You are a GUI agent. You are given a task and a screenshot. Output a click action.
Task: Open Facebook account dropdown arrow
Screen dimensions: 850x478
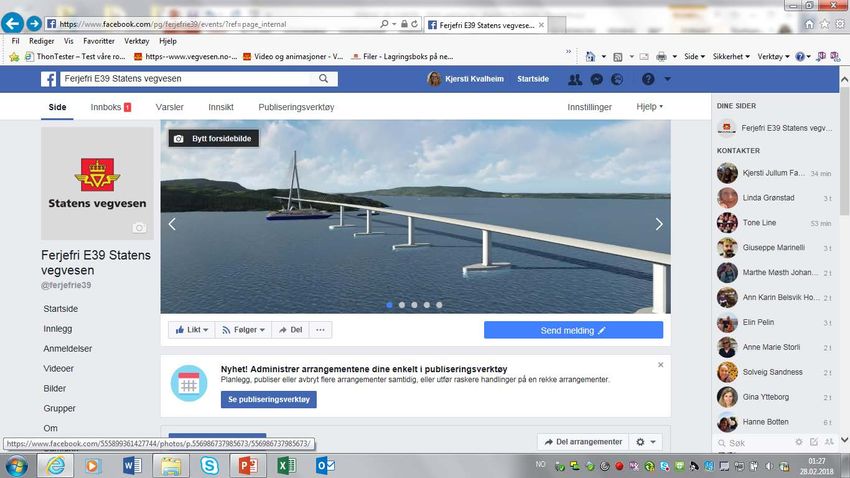pyautogui.click(x=667, y=79)
